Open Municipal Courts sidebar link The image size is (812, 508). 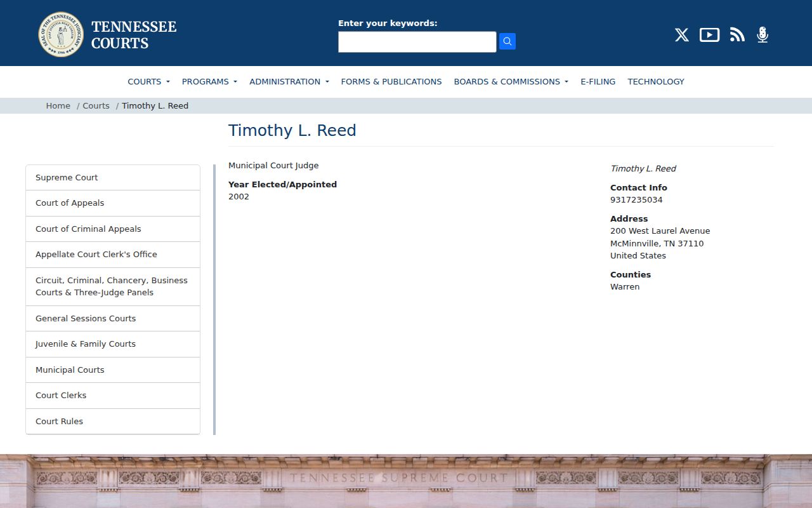[x=113, y=370]
